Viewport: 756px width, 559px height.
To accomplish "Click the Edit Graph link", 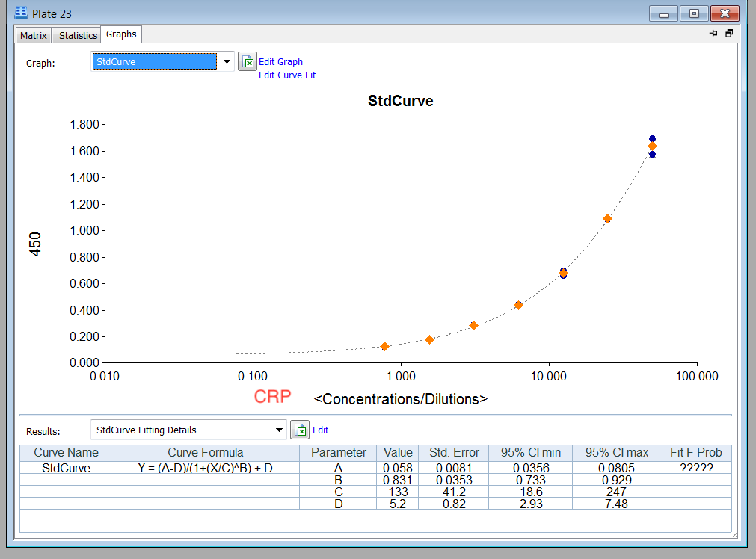I will pyautogui.click(x=280, y=62).
